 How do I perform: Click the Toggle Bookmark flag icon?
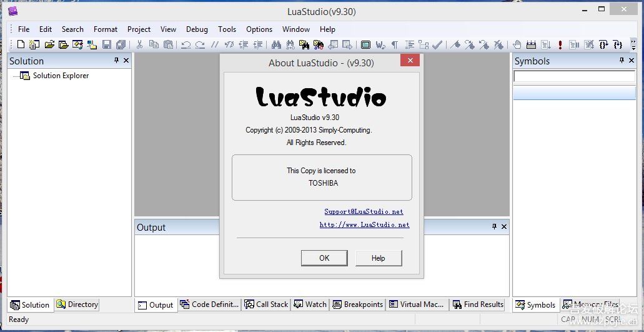click(455, 44)
